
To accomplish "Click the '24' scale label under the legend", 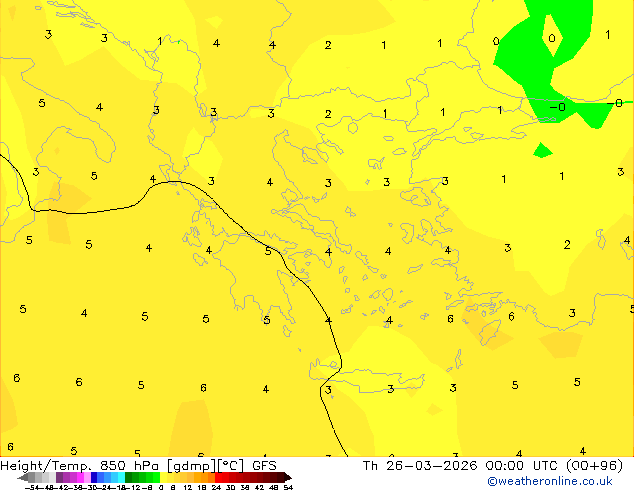I will click(216, 487).
